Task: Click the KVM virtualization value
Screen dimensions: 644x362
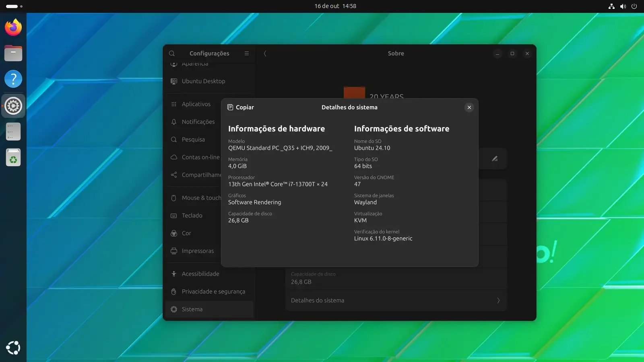Action: click(x=360, y=220)
